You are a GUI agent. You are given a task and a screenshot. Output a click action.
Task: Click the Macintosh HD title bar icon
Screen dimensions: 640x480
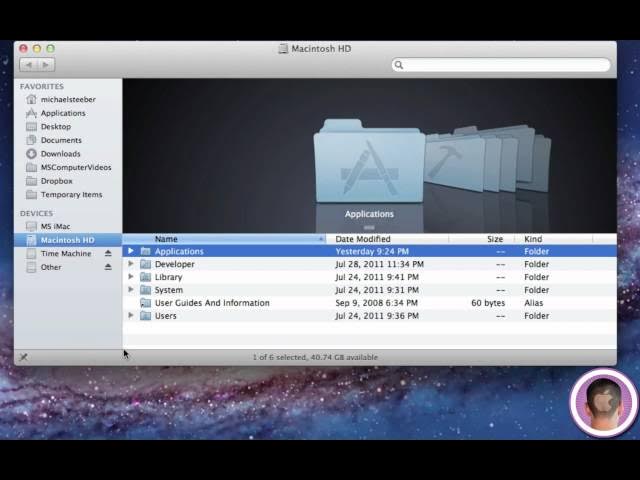[283, 49]
